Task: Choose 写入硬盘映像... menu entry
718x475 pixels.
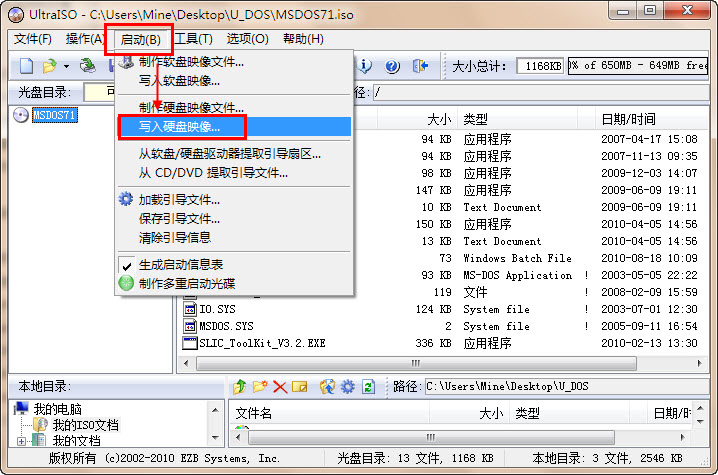Action: click(234, 126)
